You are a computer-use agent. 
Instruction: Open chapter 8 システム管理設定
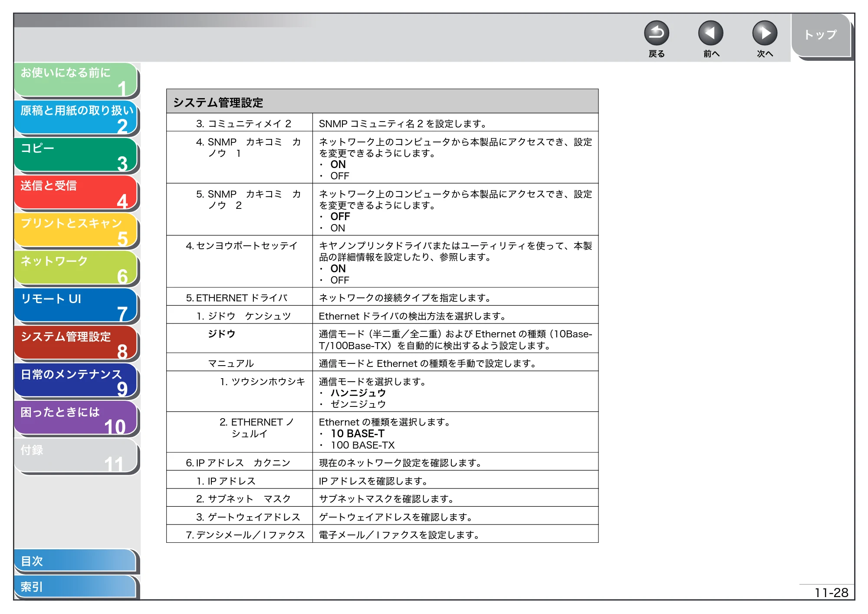click(76, 343)
